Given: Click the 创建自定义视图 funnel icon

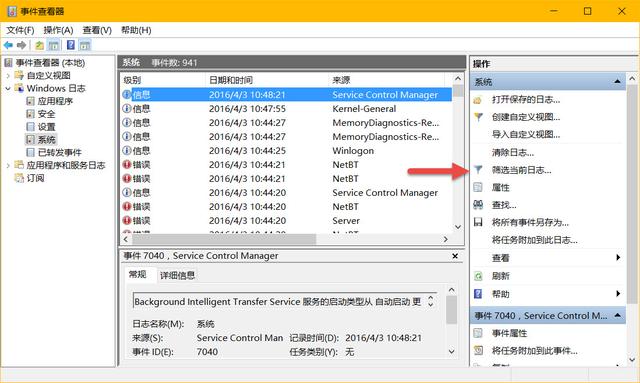Looking at the screenshot, I should pos(478,117).
